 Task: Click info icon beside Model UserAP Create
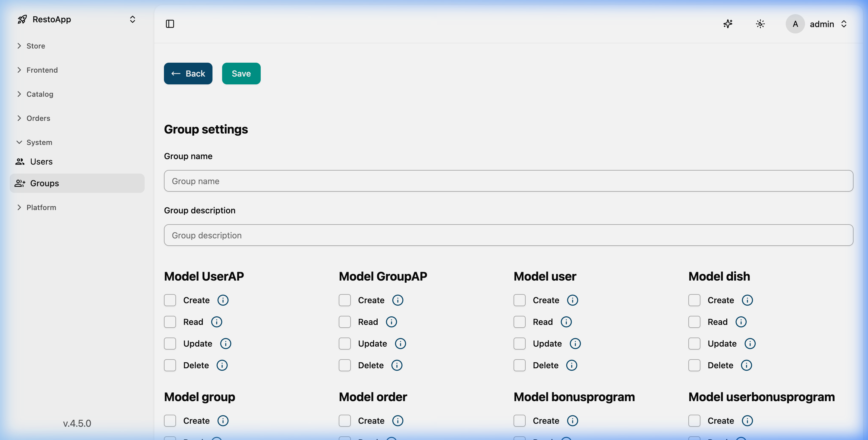(x=223, y=300)
